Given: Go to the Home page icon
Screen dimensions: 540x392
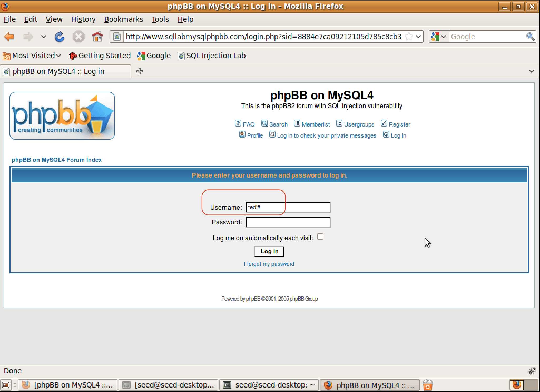Looking at the screenshot, I should point(97,37).
